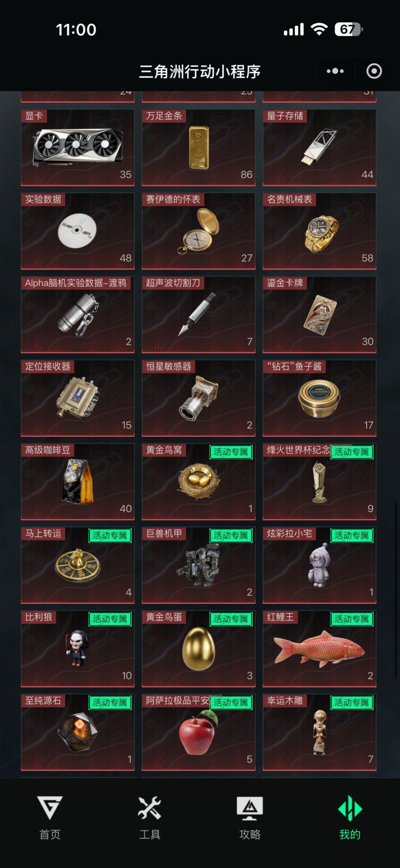Click the 至纯源石 gemstone item
The width and height of the screenshot is (400, 868).
point(78,733)
